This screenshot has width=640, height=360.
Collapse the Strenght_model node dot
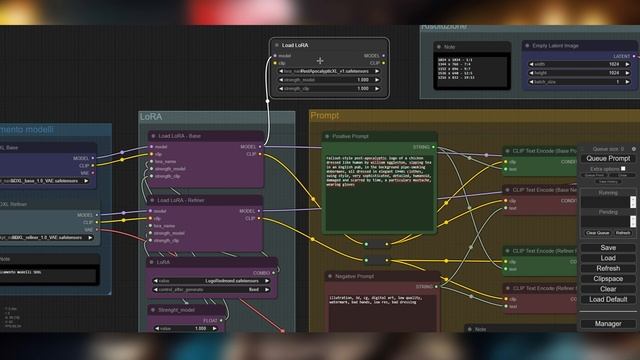coord(153,310)
